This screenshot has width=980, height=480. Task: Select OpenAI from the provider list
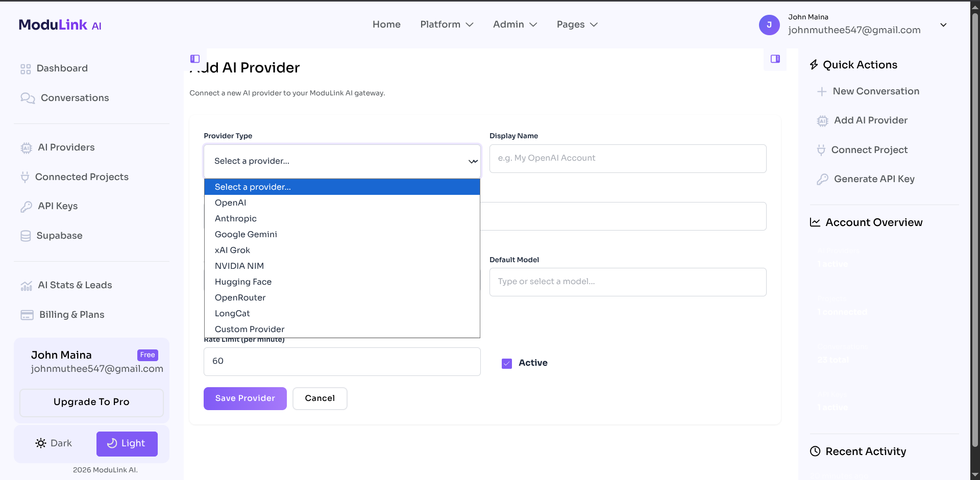pos(342,203)
